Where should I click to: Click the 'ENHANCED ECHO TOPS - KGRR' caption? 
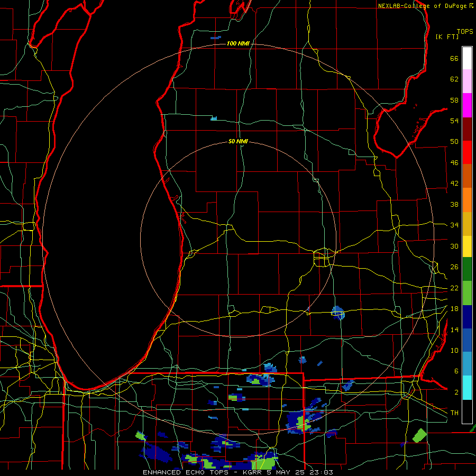pos(204,472)
